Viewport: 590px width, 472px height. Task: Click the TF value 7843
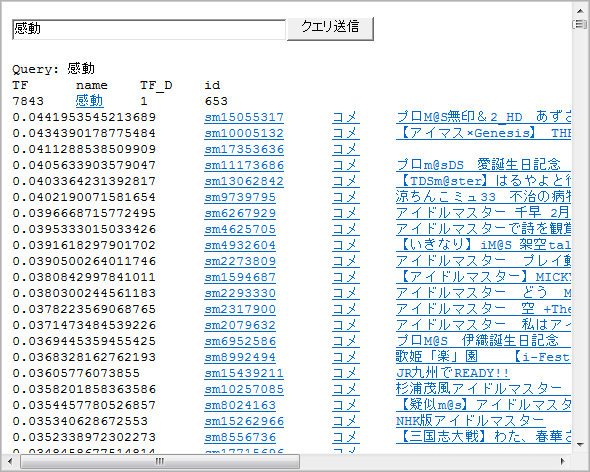pos(28,101)
